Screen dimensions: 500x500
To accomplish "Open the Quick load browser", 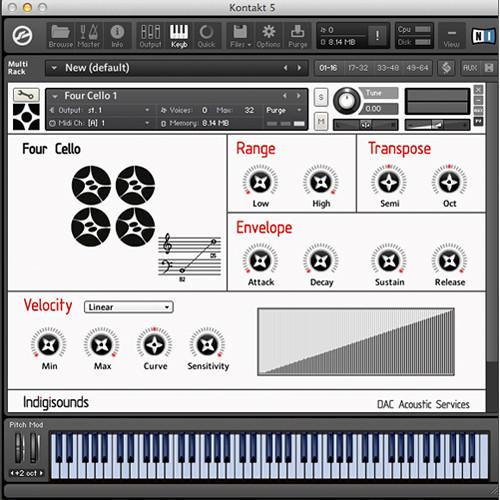I will [206, 36].
